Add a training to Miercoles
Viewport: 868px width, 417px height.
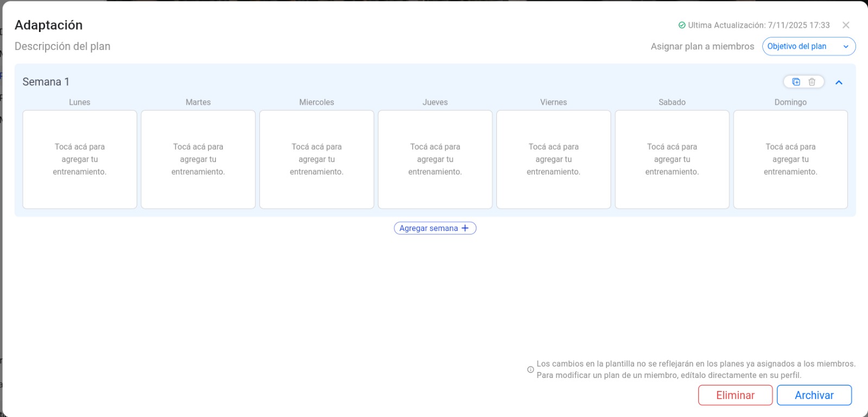click(317, 159)
